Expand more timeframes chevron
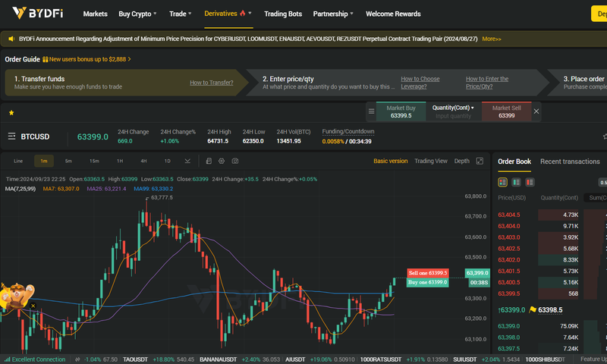 point(187,161)
